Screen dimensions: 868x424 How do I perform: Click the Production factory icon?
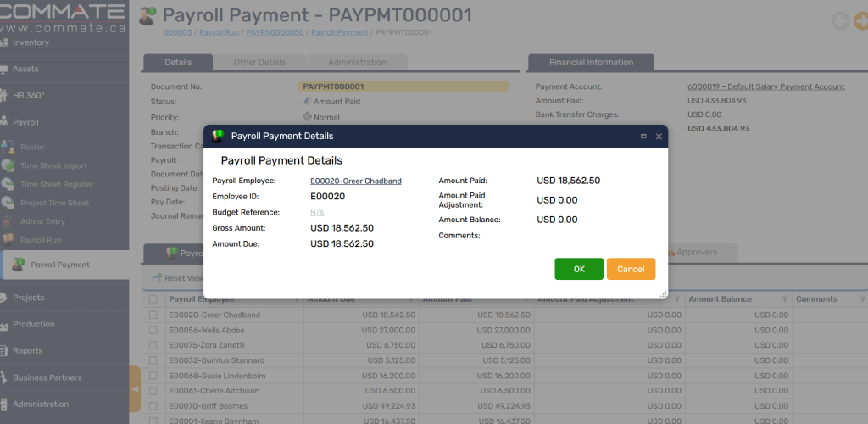tap(3, 325)
